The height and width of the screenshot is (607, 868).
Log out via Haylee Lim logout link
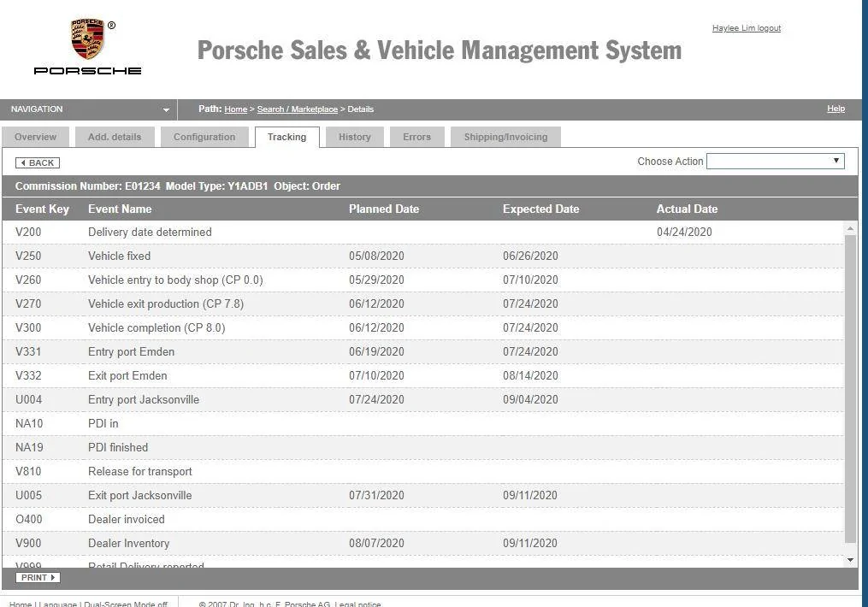coord(747,28)
